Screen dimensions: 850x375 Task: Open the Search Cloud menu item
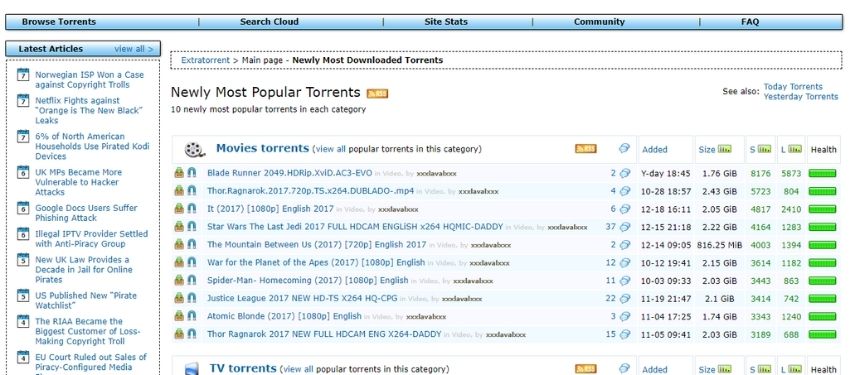[x=269, y=22]
